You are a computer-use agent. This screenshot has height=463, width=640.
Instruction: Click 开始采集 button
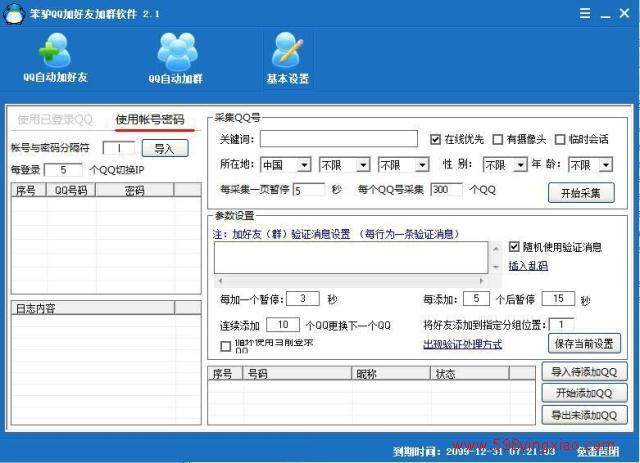581,193
